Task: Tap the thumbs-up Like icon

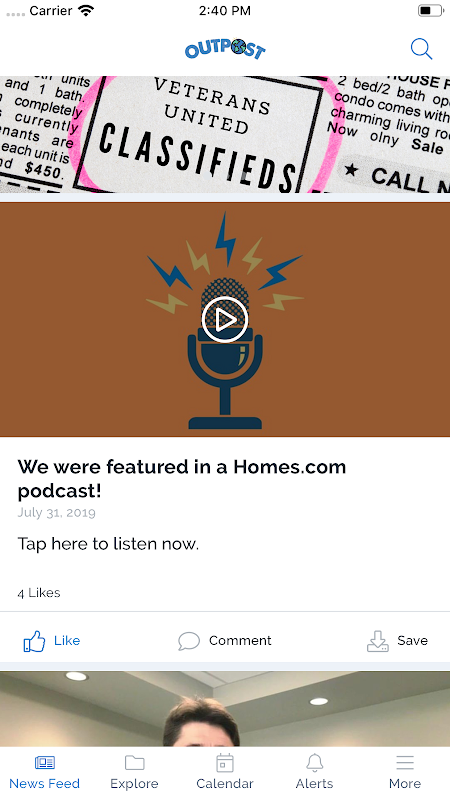Action: [34, 641]
